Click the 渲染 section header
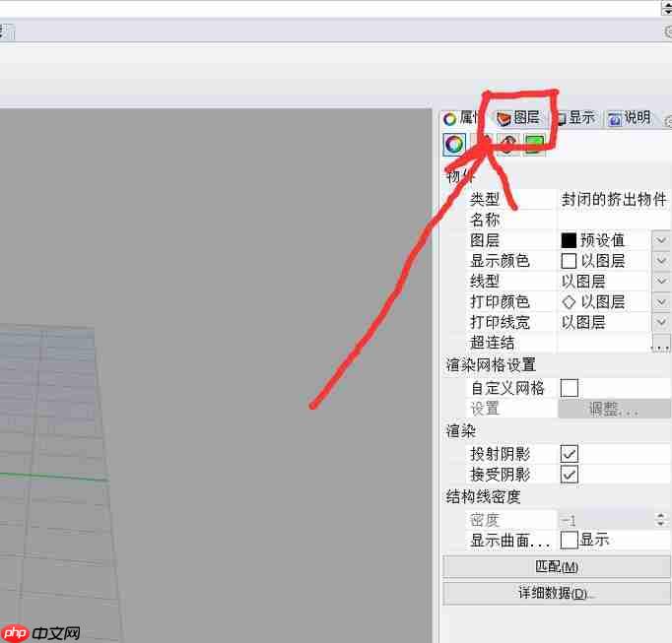 click(461, 431)
